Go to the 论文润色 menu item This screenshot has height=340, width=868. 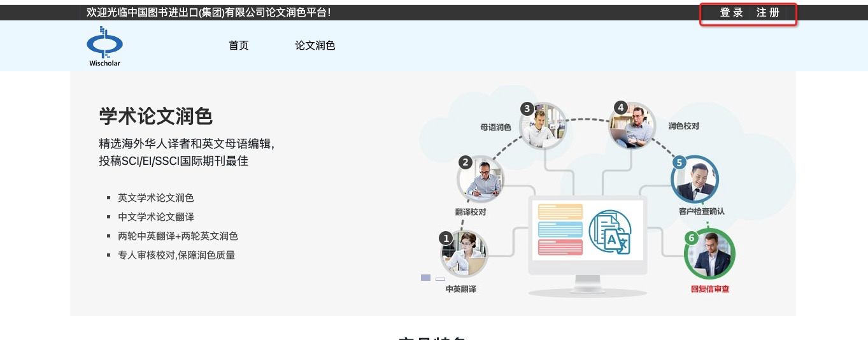(x=315, y=45)
